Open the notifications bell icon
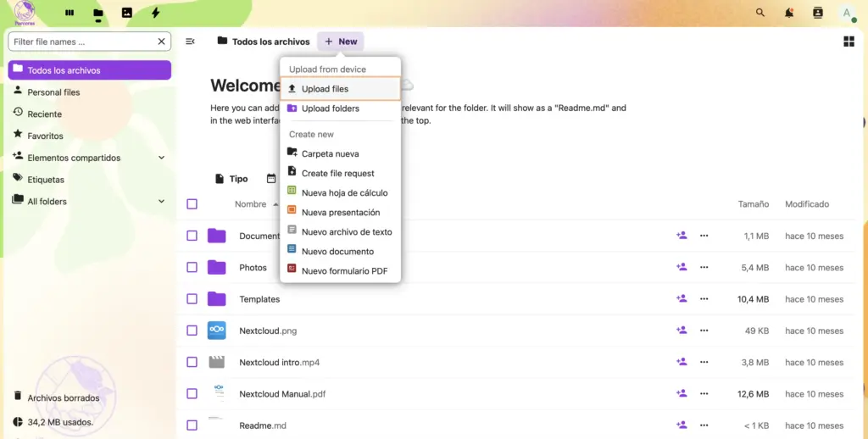The height and width of the screenshot is (439, 868). [789, 14]
